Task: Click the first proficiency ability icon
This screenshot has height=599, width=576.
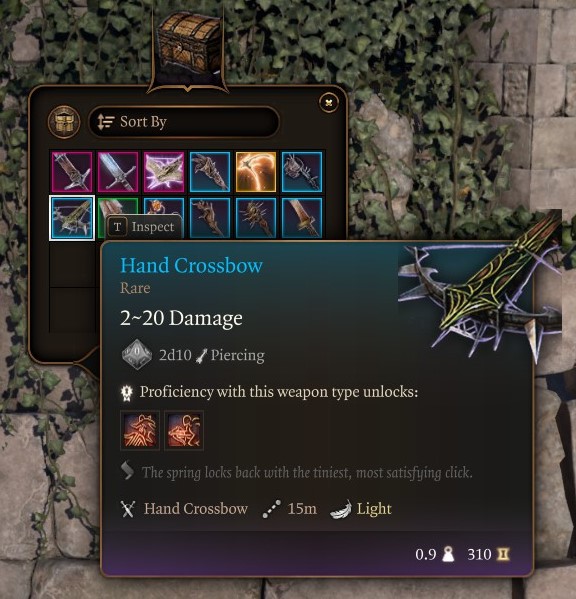Action: click(140, 431)
